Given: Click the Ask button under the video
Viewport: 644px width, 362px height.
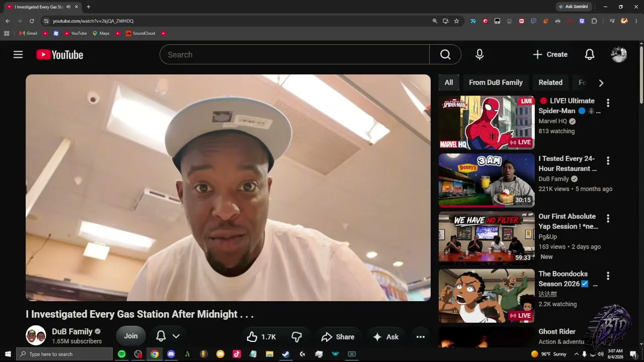Looking at the screenshot, I should click(386, 337).
